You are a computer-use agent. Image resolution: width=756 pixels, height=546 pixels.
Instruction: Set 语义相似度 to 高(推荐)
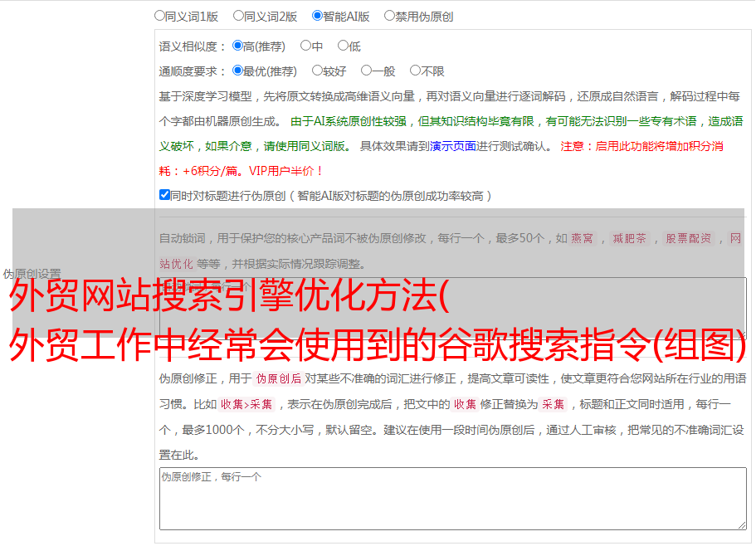(x=237, y=46)
